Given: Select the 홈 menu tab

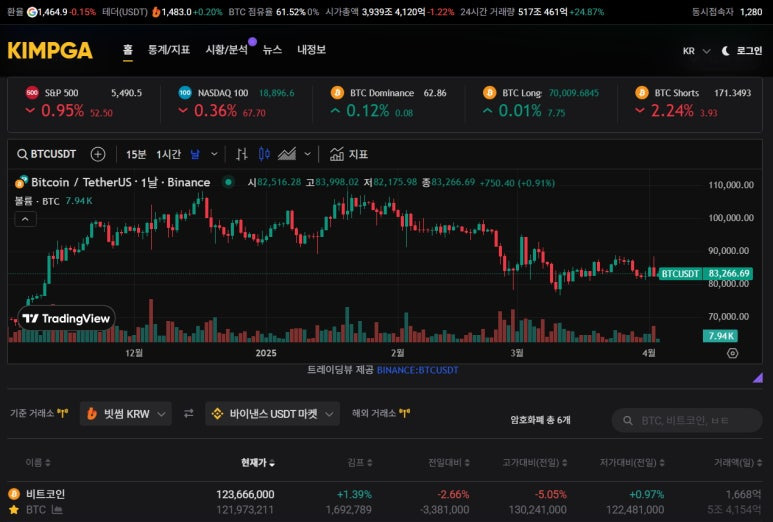Looking at the screenshot, I should (x=128, y=50).
